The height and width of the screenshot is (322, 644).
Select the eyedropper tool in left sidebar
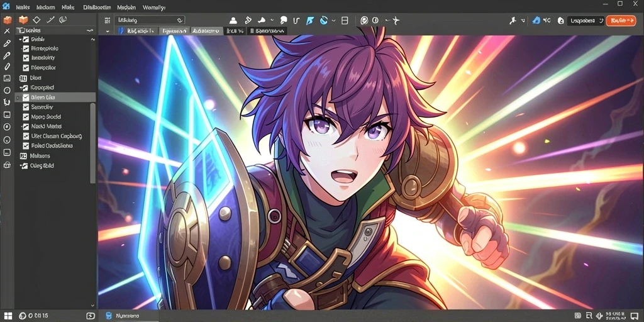[x=7, y=55]
